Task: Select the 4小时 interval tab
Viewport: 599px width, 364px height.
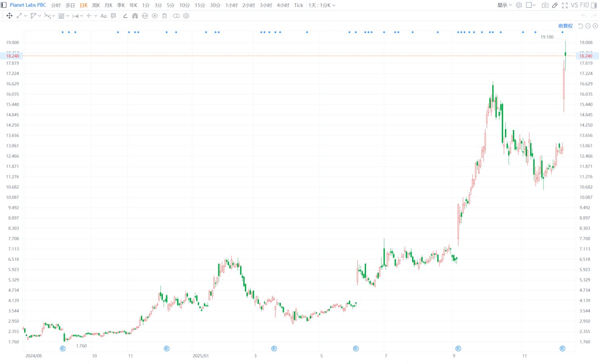Action: pos(283,5)
